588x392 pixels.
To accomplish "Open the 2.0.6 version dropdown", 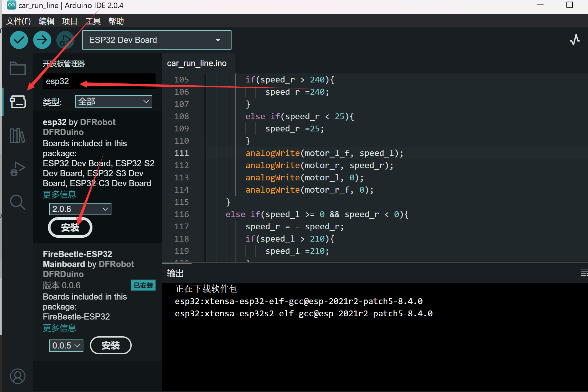I will 80,209.
